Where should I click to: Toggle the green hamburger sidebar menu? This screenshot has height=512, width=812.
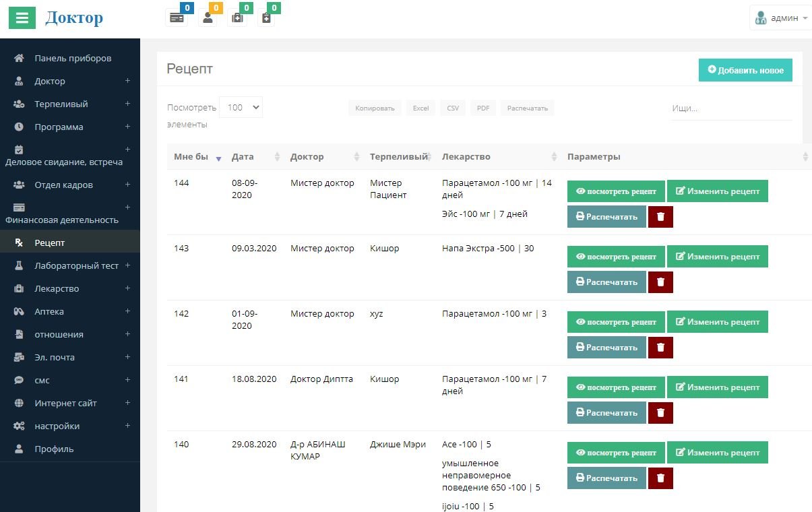(x=22, y=18)
